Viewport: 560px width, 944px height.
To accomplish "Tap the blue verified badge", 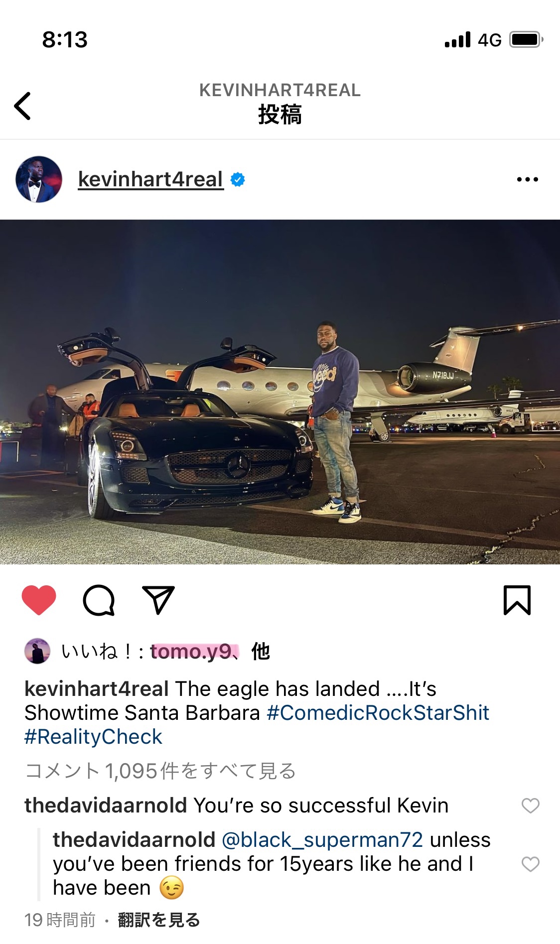I will [x=238, y=179].
